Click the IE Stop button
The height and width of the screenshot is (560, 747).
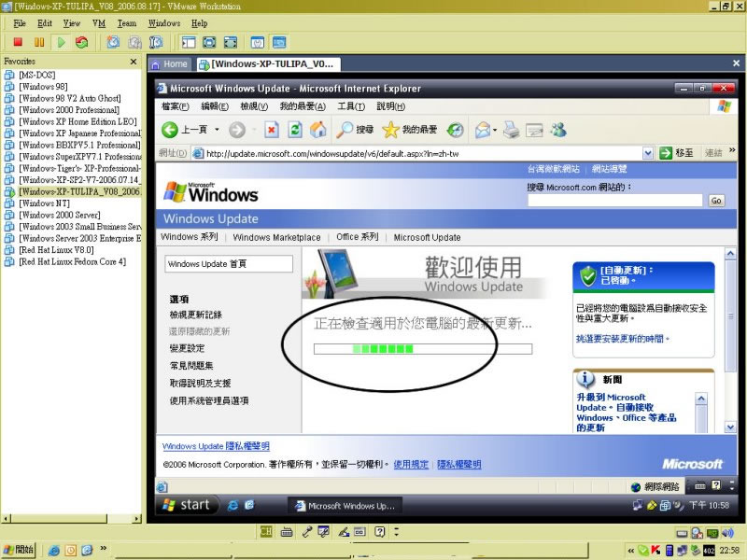(272, 130)
